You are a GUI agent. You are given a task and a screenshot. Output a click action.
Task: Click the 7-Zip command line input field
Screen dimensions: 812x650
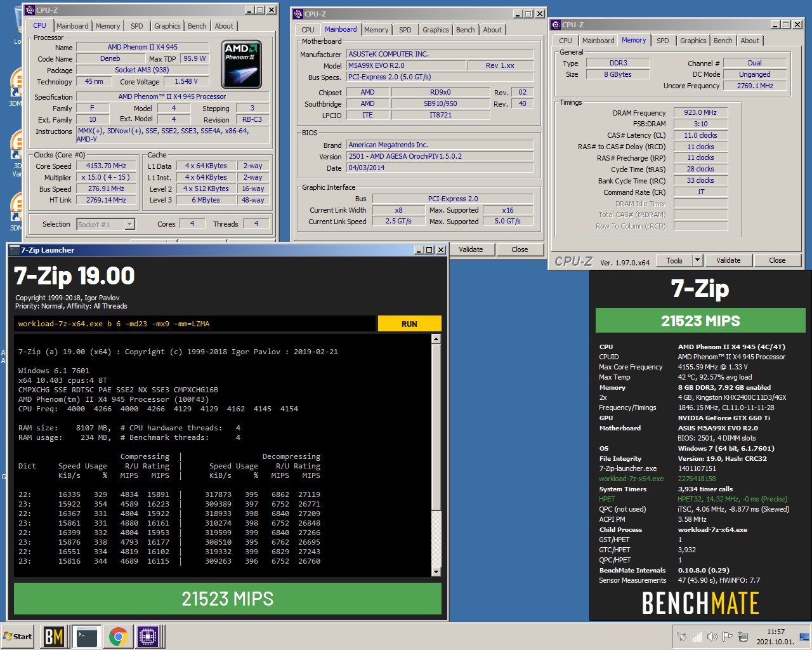coord(194,324)
